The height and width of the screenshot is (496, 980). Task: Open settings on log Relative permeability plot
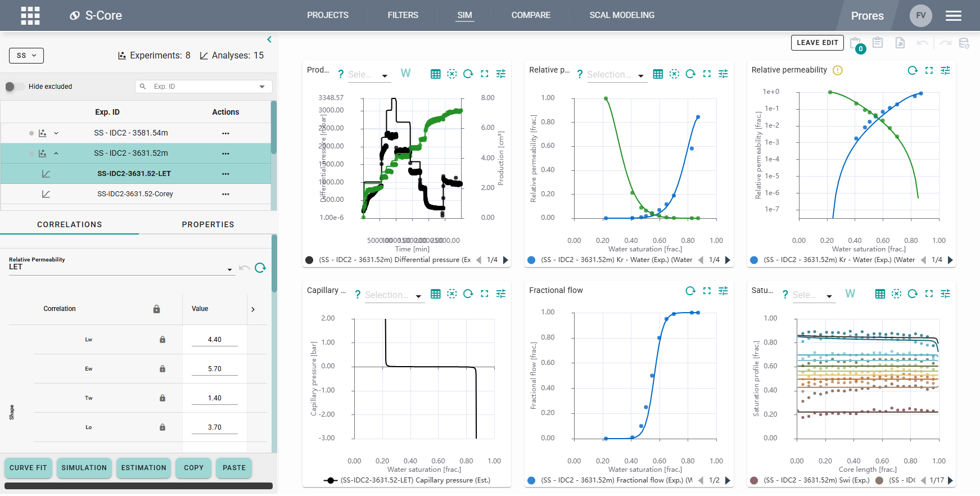coord(945,70)
